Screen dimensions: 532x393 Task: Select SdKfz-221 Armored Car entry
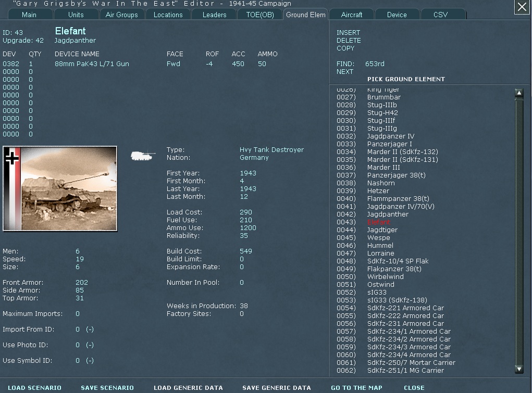coord(405,308)
